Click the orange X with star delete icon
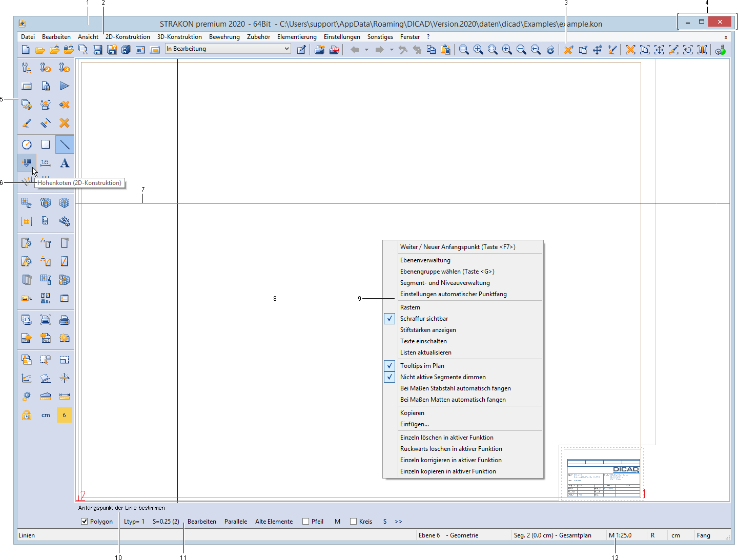 click(x=568, y=50)
